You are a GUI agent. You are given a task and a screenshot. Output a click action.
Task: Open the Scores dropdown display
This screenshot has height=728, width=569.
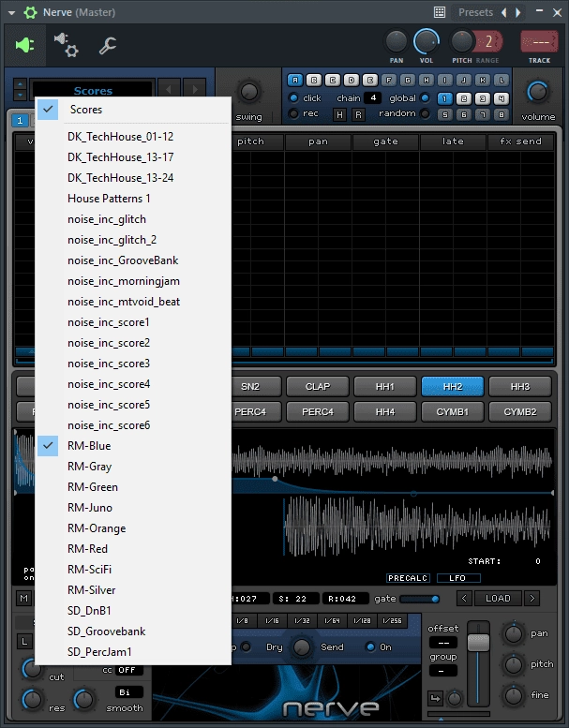tap(93, 91)
